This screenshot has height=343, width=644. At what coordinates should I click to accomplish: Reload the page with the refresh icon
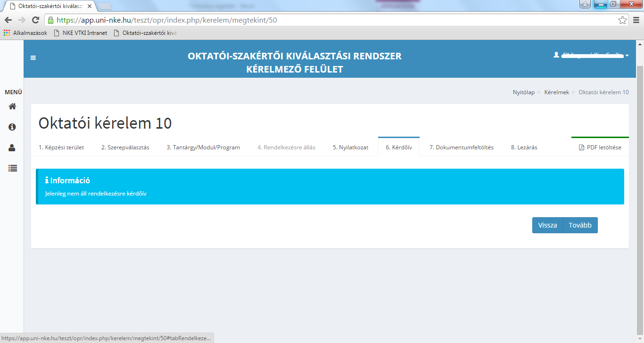point(35,20)
